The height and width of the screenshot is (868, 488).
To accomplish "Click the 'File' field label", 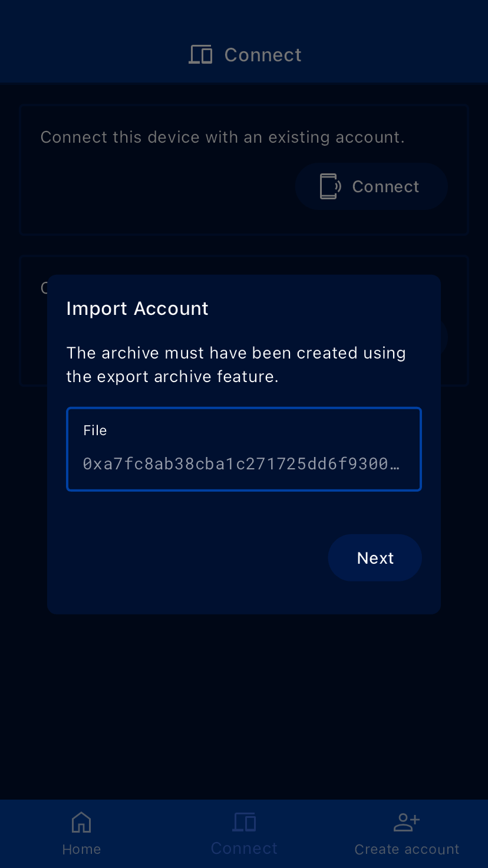I will (95, 430).
